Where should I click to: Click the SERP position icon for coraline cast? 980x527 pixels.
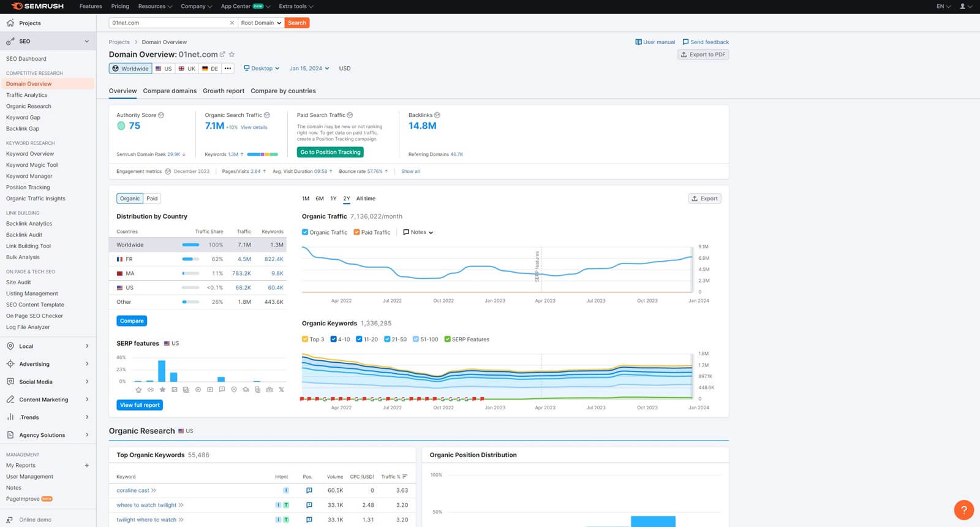309,491
